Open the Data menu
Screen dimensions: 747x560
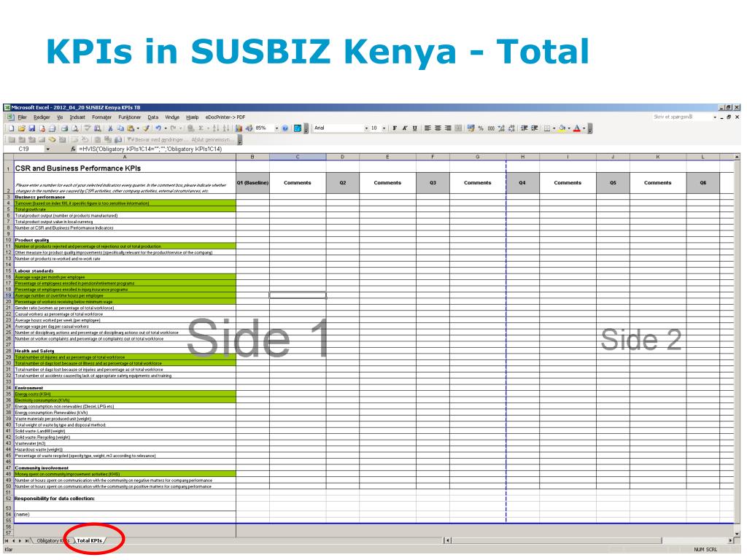153,117
